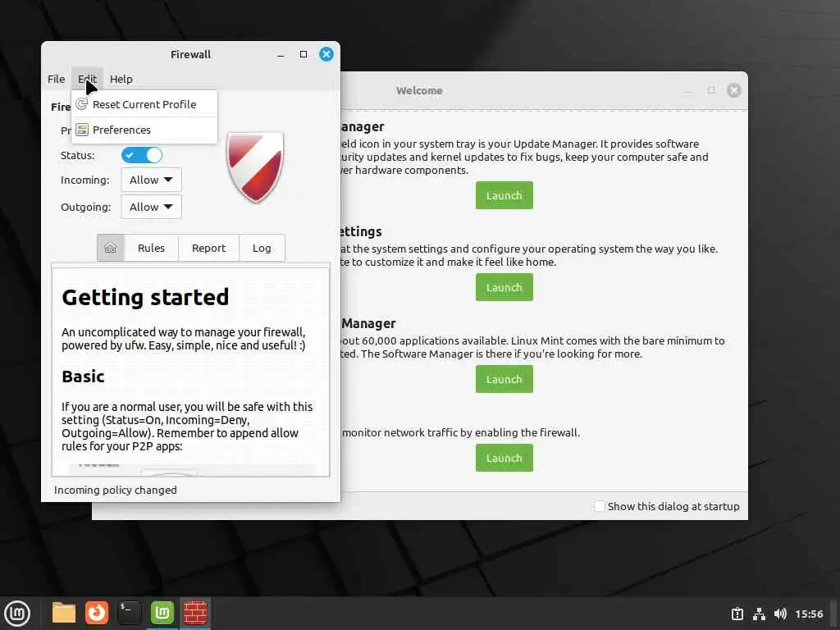The image size is (840, 630).
Task: Open the File menu in Firewall
Action: click(56, 79)
